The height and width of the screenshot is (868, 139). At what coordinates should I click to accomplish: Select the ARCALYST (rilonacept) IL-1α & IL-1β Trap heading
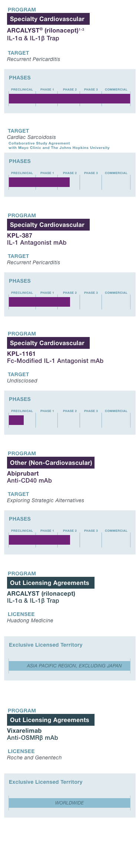click(x=46, y=34)
